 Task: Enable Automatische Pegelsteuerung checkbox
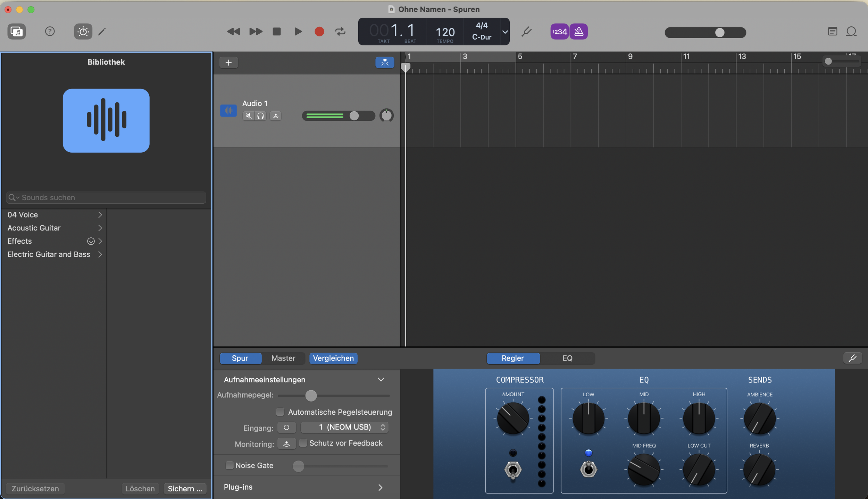[x=280, y=412]
